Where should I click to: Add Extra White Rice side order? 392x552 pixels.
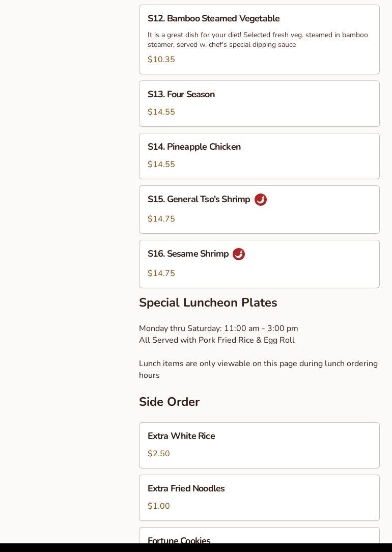(x=181, y=436)
